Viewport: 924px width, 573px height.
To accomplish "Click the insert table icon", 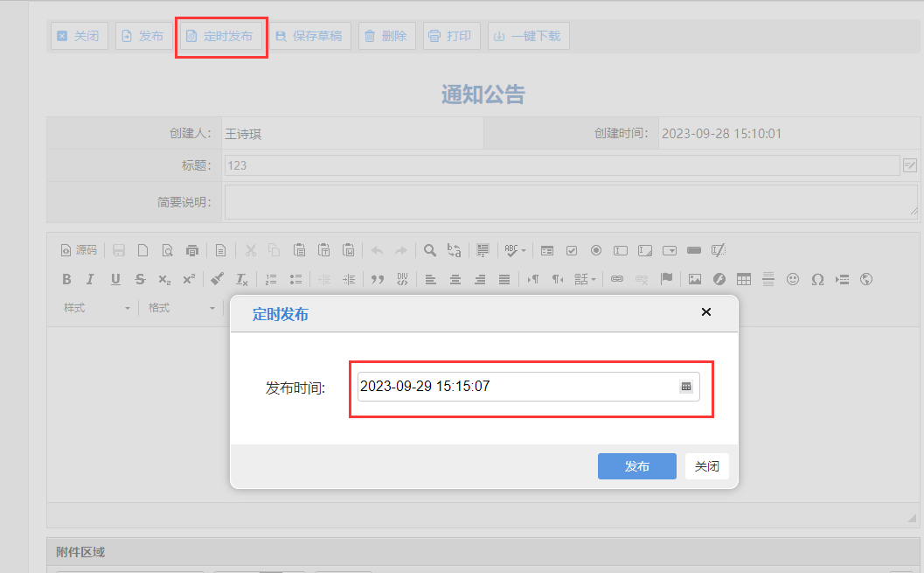I will [x=744, y=279].
